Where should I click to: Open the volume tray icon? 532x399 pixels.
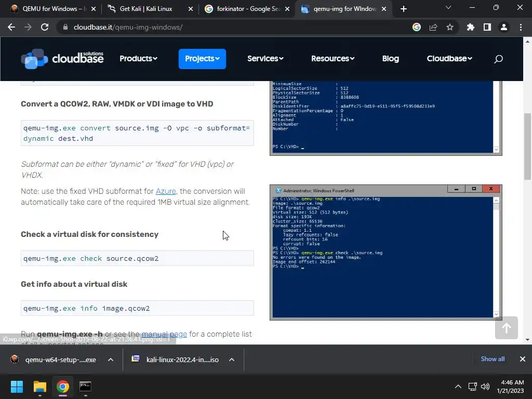(485, 387)
